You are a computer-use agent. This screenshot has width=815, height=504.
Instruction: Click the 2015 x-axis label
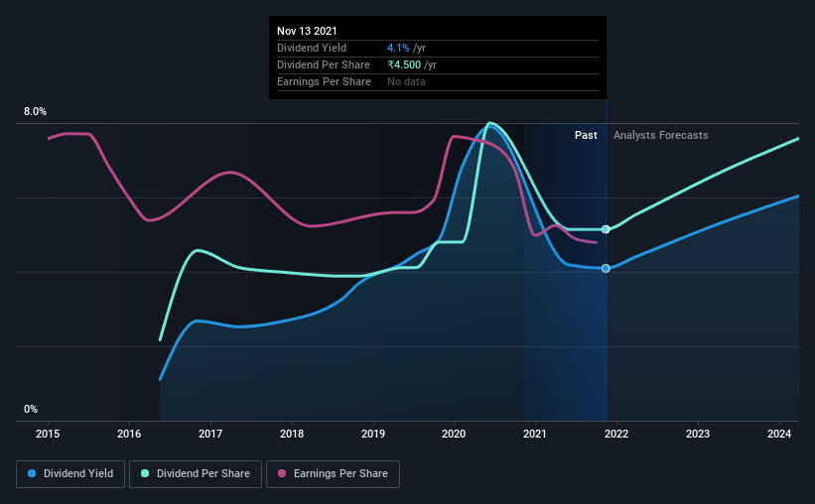click(x=48, y=434)
